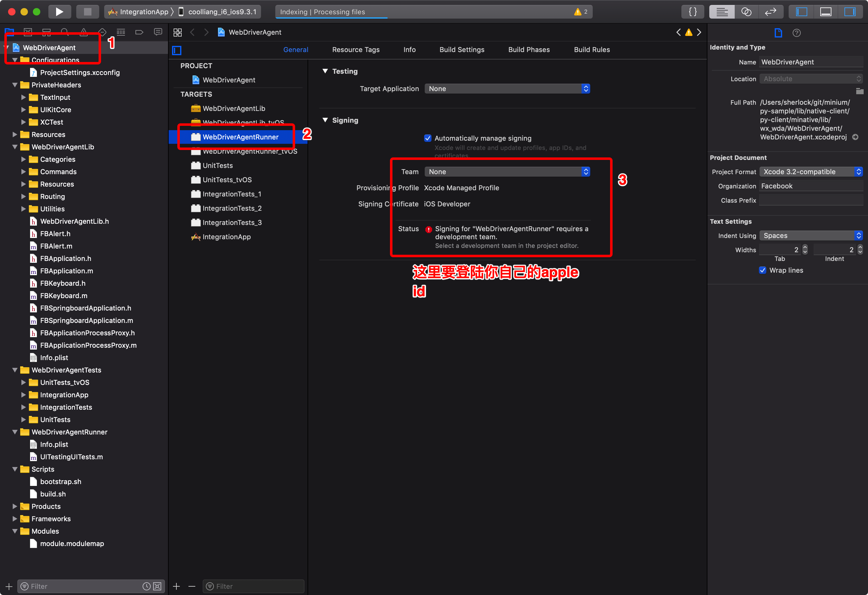
Task: Click the Run (play) button
Action: [59, 11]
